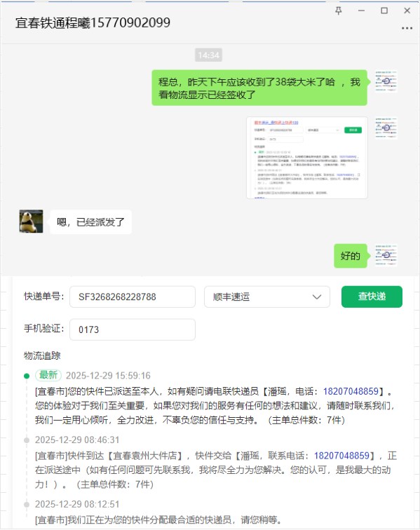Maximize the chat window
Screen dimensions: 420x530
coord(384,11)
